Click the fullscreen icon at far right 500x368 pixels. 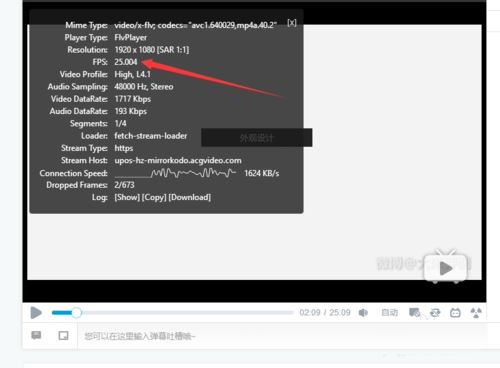coord(476,313)
